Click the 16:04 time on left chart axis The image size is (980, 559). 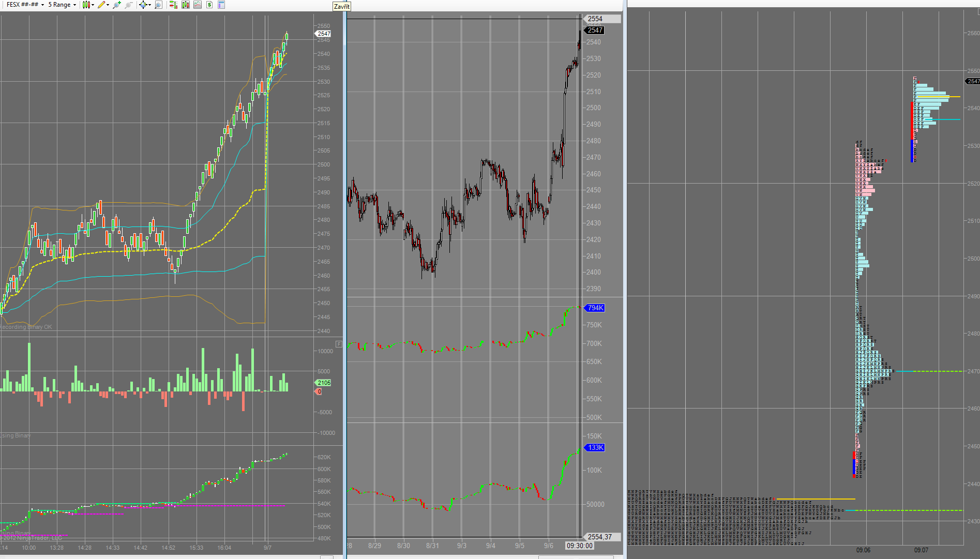224,548
